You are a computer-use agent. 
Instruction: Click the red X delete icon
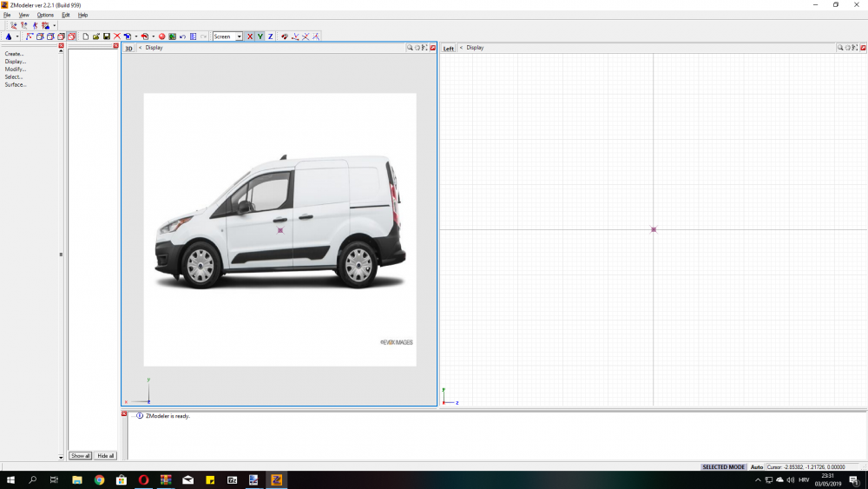[x=117, y=36]
